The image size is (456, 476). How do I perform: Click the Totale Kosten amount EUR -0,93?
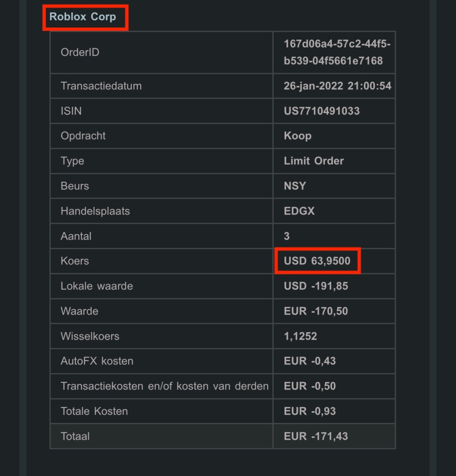click(310, 411)
